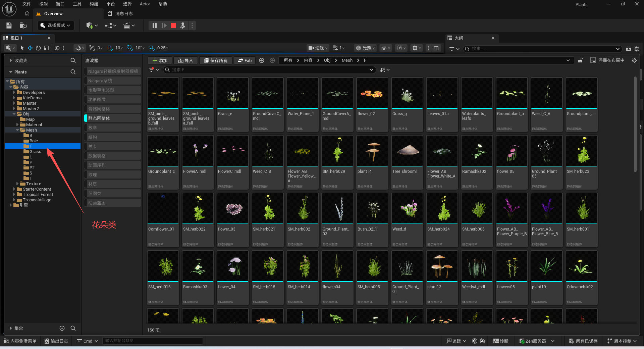This screenshot has width=644, height=349.
Task: Open the Fab button
Action: coord(245,60)
